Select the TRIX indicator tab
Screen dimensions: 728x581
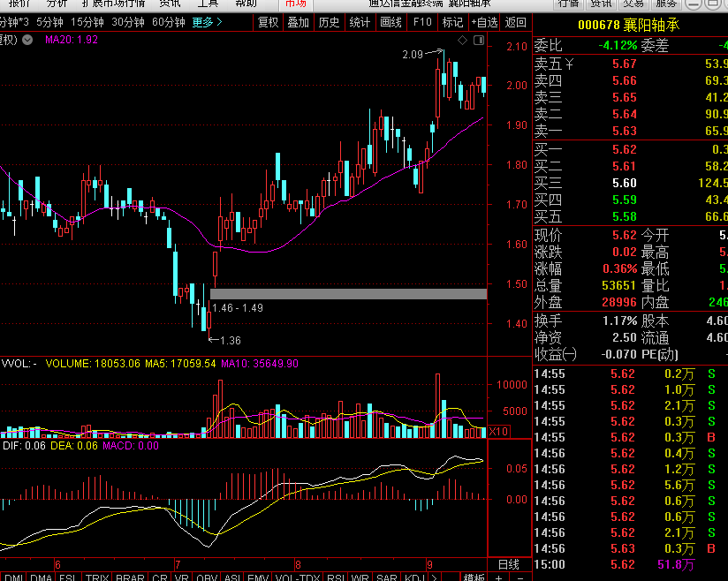click(97, 577)
